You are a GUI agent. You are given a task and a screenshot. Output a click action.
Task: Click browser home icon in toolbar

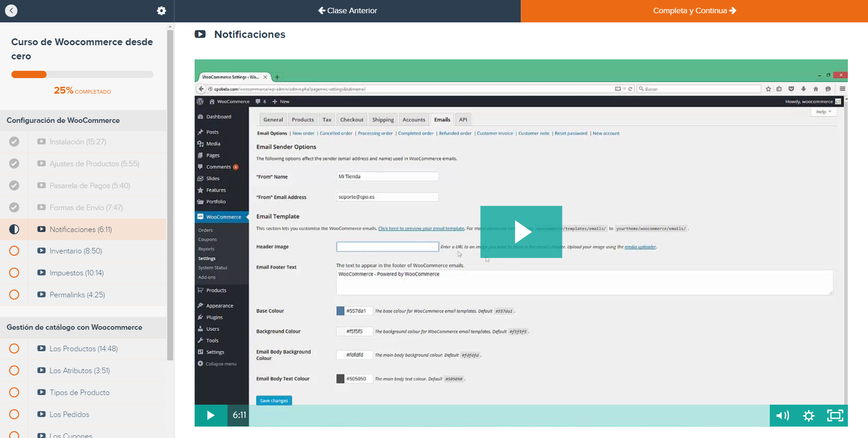coord(816,89)
